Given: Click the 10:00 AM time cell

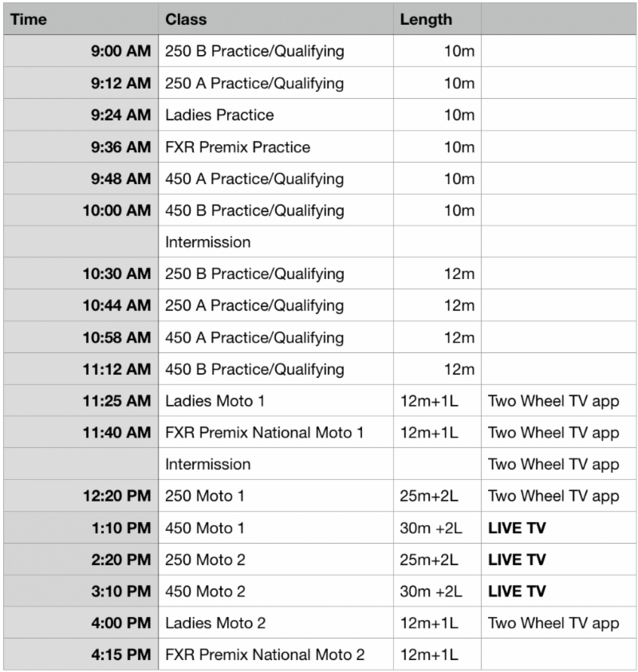Looking at the screenshot, I should tap(116, 210).
